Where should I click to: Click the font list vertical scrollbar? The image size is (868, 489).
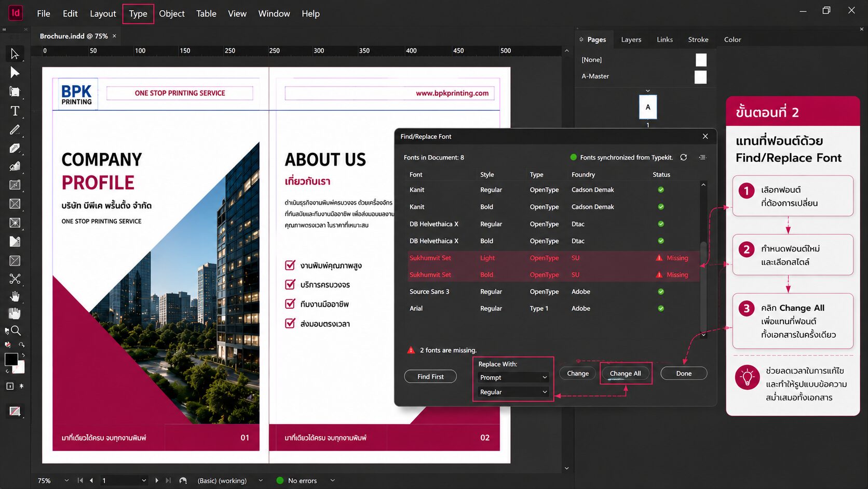[703, 260]
